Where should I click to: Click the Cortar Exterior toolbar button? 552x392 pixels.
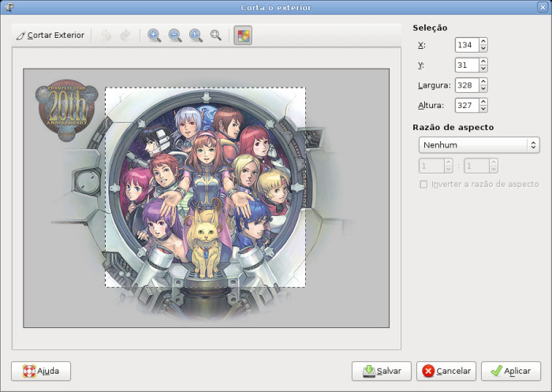50,35
